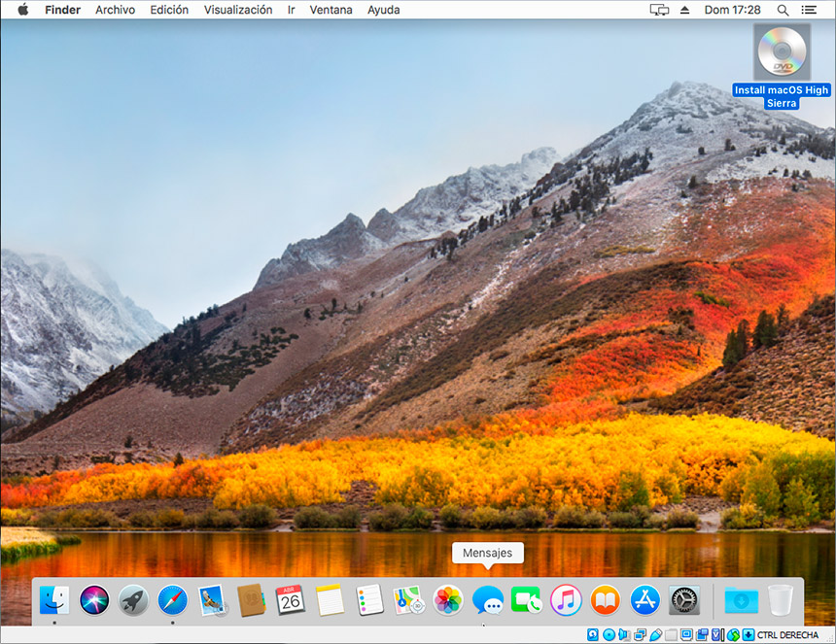Open the Apple menu
This screenshot has width=836, height=644.
point(23,10)
